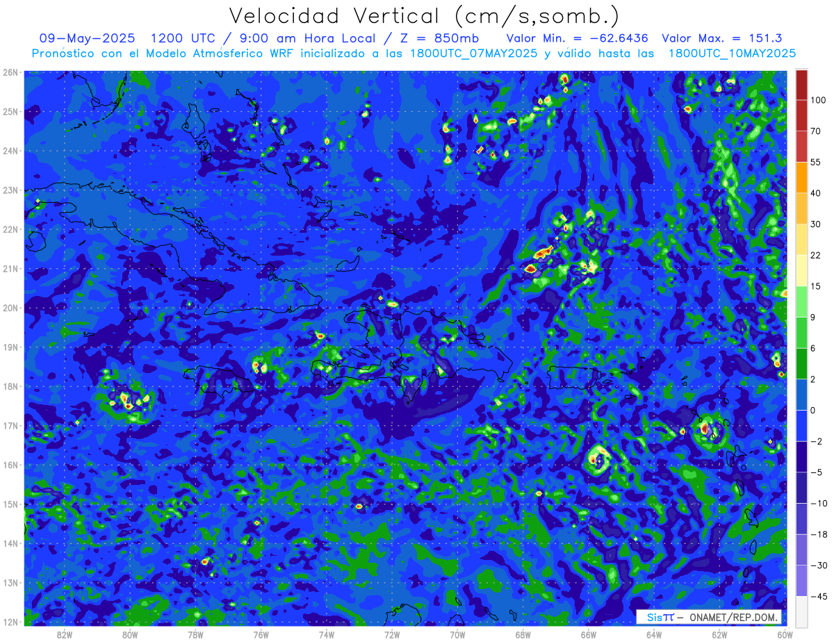Click the colorbar label '55'
This screenshot has height=644, width=834.
click(x=816, y=162)
